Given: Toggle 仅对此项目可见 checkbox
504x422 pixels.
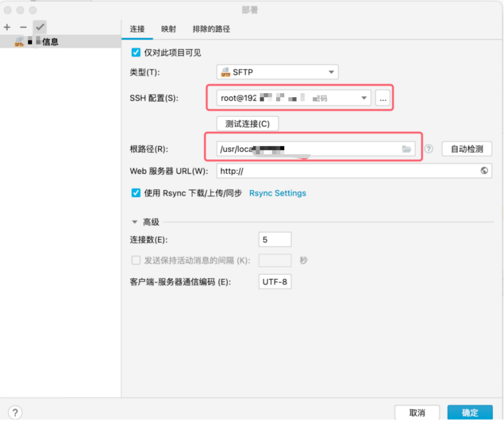Looking at the screenshot, I should (x=136, y=52).
